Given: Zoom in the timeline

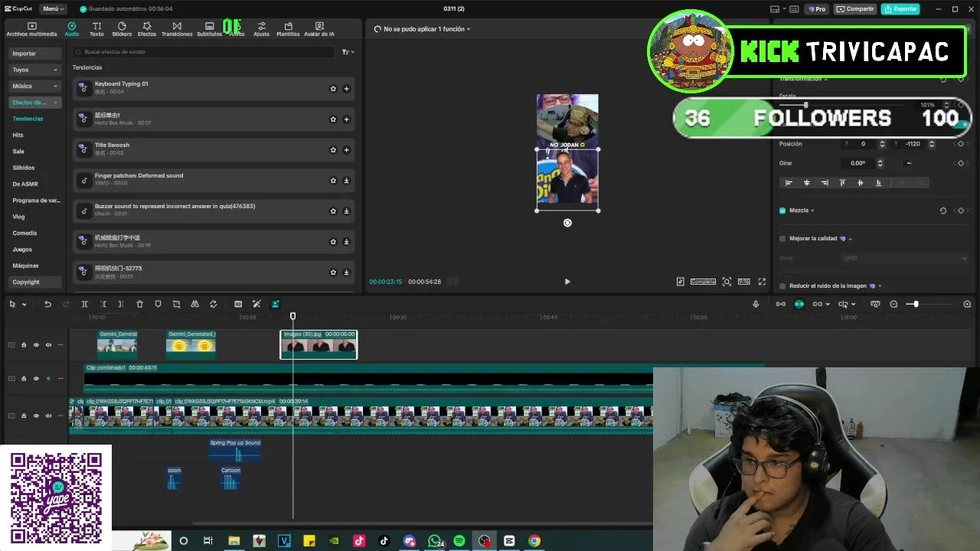Looking at the screenshot, I should tap(967, 304).
